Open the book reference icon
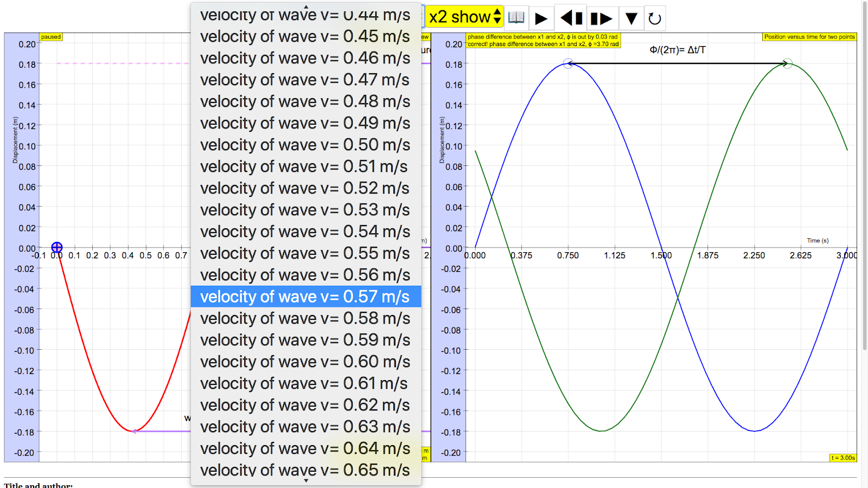Viewport: 868px width, 488px height. pyautogui.click(x=516, y=18)
